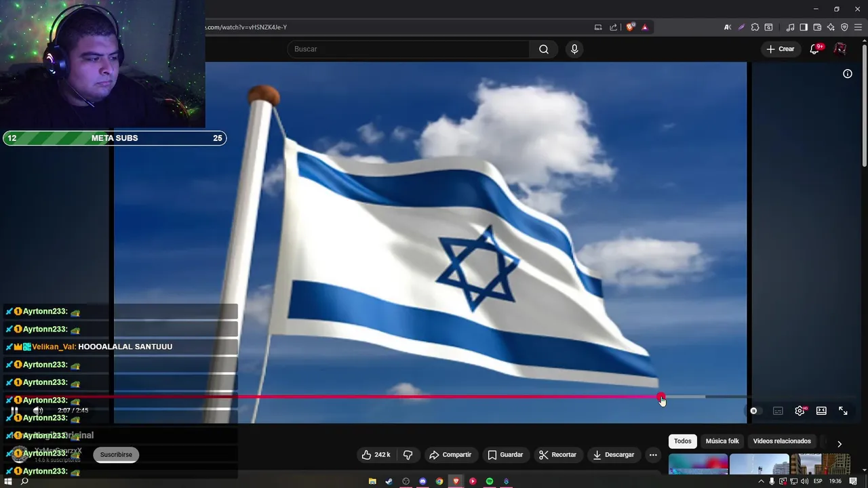Toggle subtitles button in player

click(778, 411)
